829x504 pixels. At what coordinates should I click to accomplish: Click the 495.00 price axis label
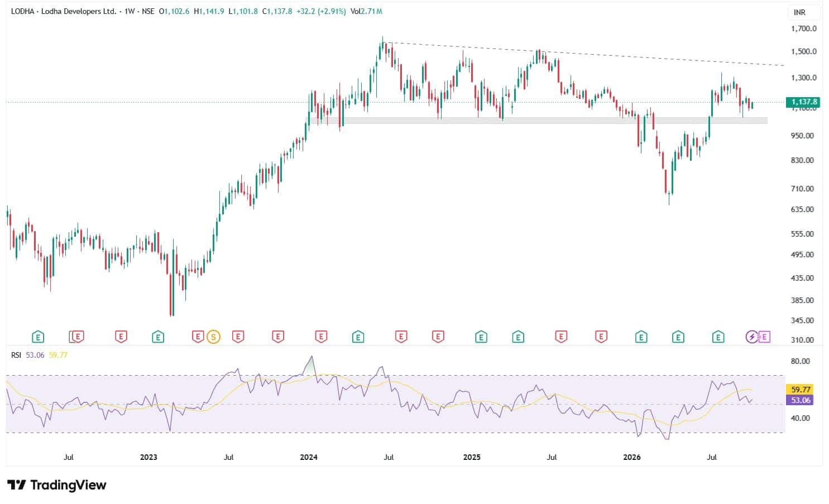tap(802, 255)
